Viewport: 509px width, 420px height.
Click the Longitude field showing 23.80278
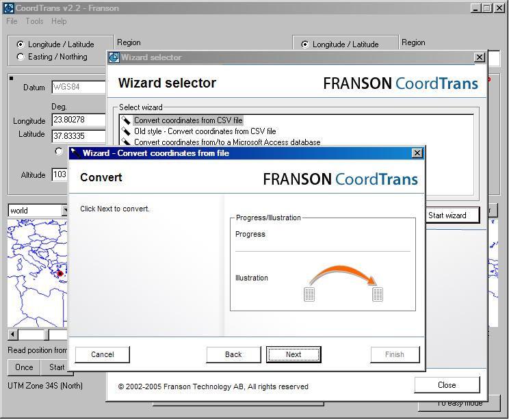point(79,120)
